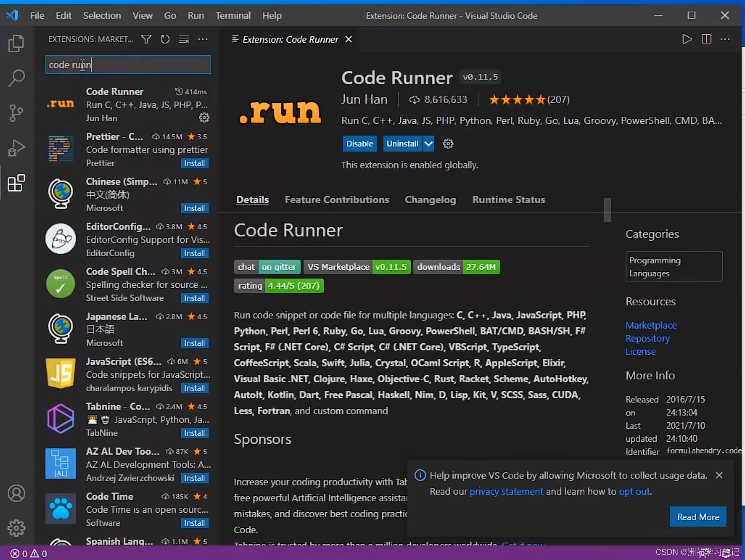Refresh the extensions list
This screenshot has width=745, height=560.
165,39
